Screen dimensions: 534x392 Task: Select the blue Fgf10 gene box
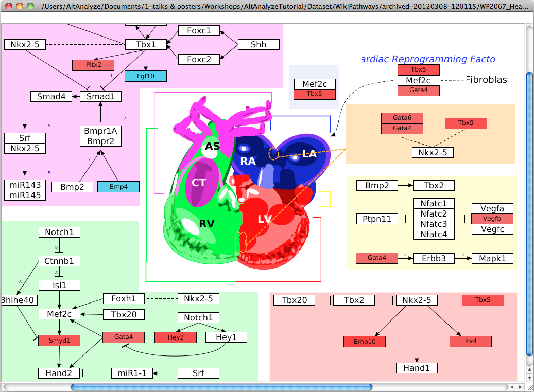point(146,76)
